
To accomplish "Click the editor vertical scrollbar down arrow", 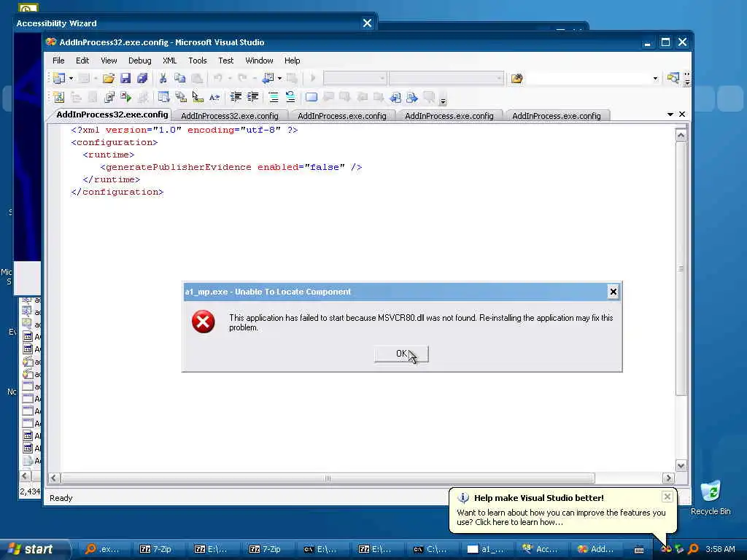I will point(681,466).
